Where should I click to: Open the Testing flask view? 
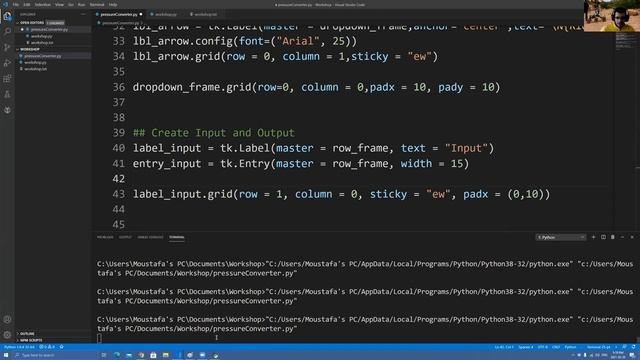[x=7, y=94]
